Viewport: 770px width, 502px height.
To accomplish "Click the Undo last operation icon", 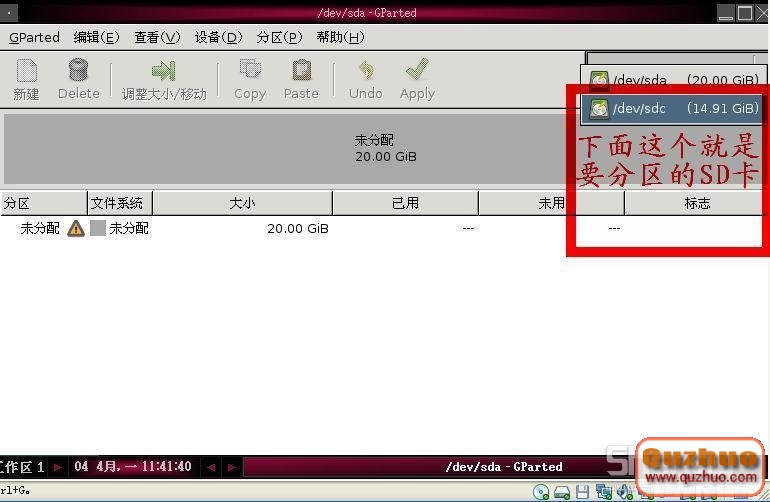I will 366,70.
